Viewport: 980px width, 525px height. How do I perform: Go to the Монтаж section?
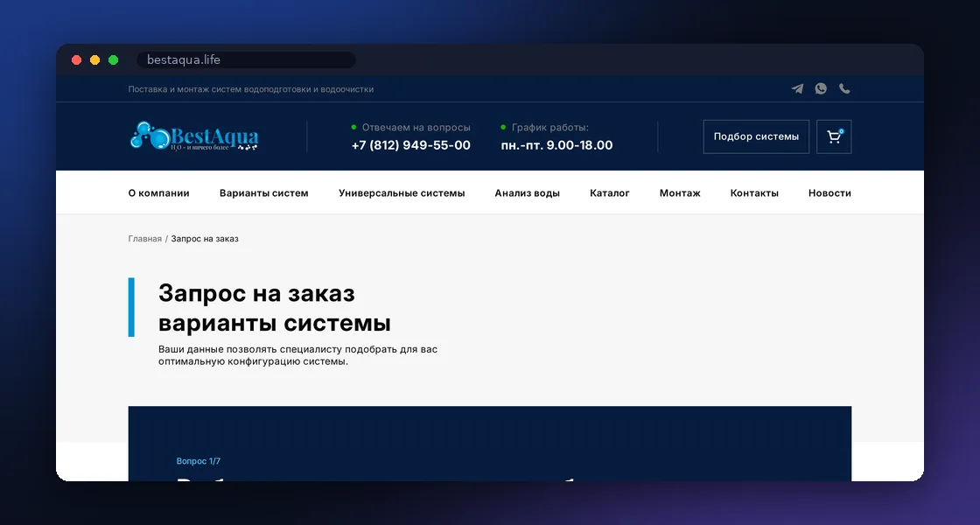coord(680,193)
